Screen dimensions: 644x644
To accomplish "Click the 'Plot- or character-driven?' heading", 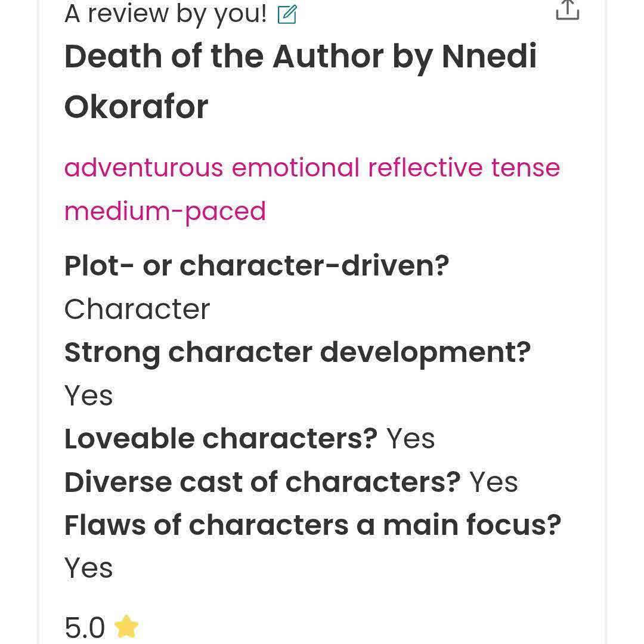I will pos(256,266).
